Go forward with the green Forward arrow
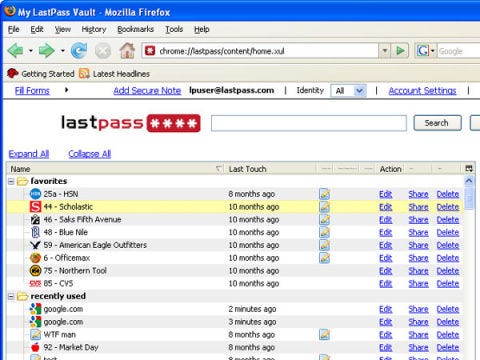480x360 pixels. pyautogui.click(x=46, y=51)
